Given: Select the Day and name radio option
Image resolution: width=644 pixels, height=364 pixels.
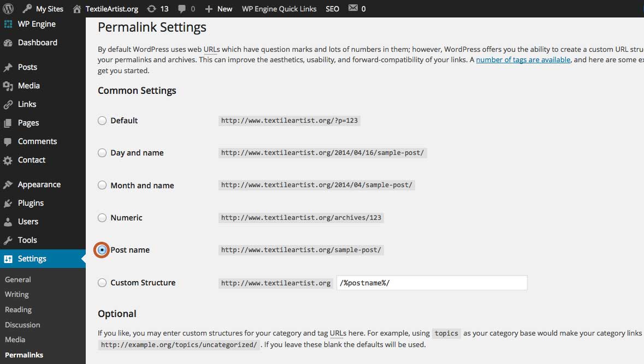Looking at the screenshot, I should 102,153.
